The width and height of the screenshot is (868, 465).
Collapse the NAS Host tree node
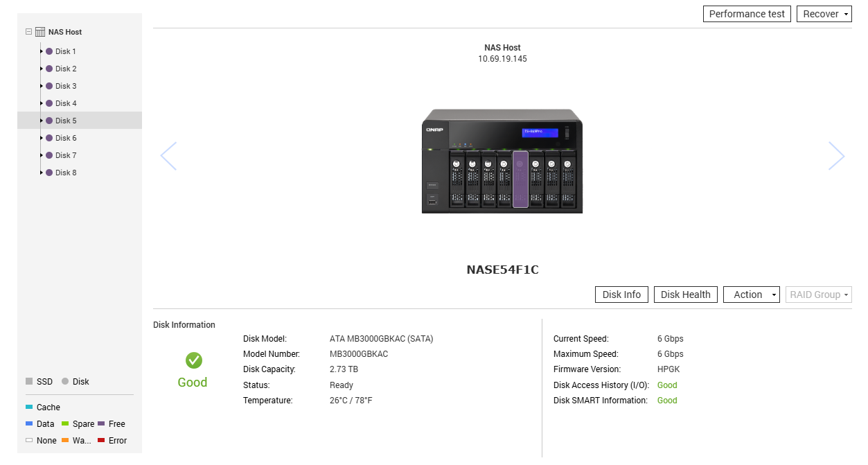click(28, 32)
